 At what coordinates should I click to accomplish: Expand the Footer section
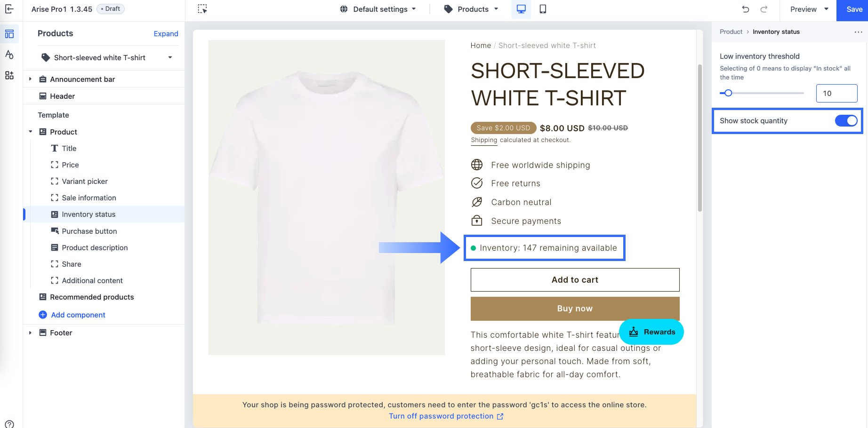30,333
